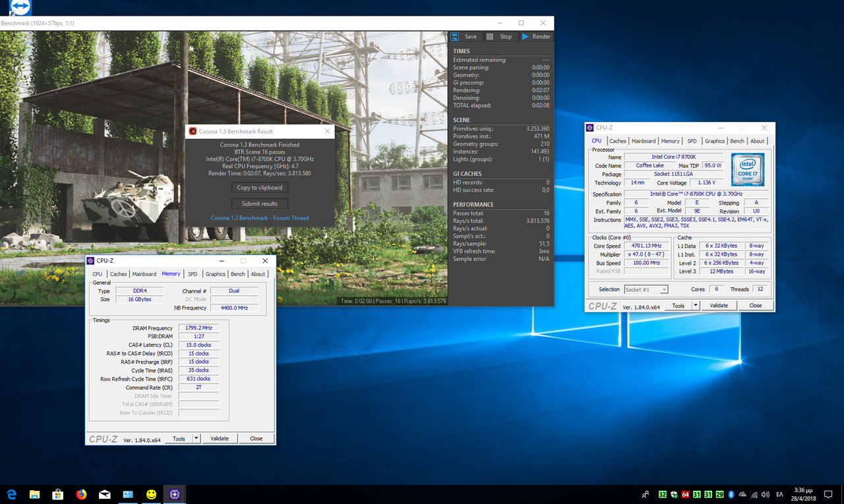844x504 pixels.
Task: Switch to the yellow smiley taskbar app
Action: pos(152,494)
